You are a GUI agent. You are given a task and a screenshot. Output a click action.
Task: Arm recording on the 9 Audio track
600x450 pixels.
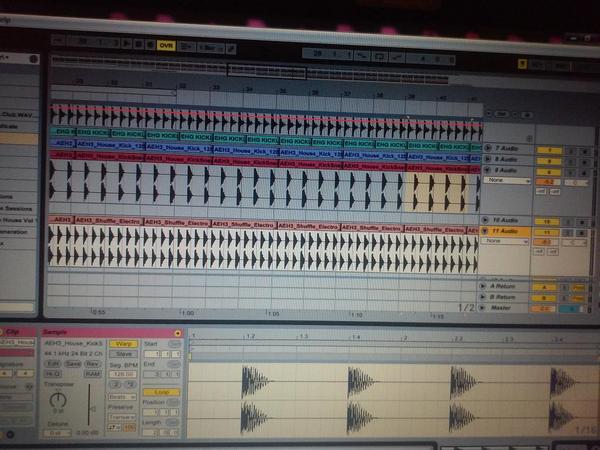[x=585, y=173]
